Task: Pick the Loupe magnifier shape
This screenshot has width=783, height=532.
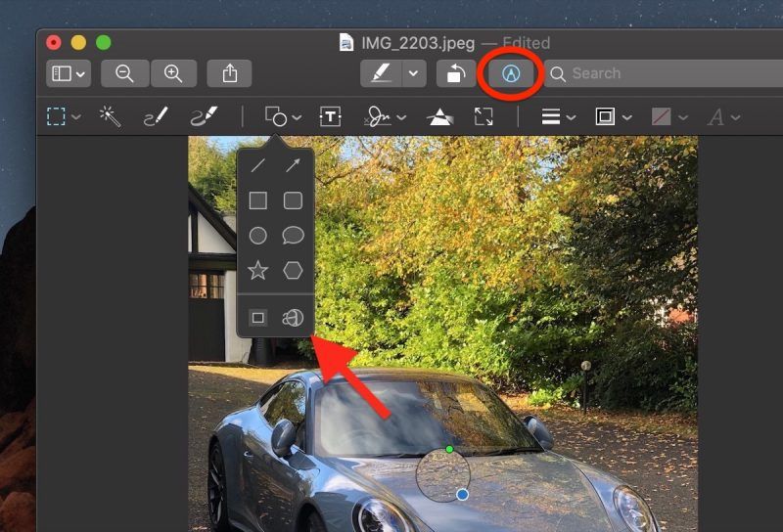Action: point(293,318)
